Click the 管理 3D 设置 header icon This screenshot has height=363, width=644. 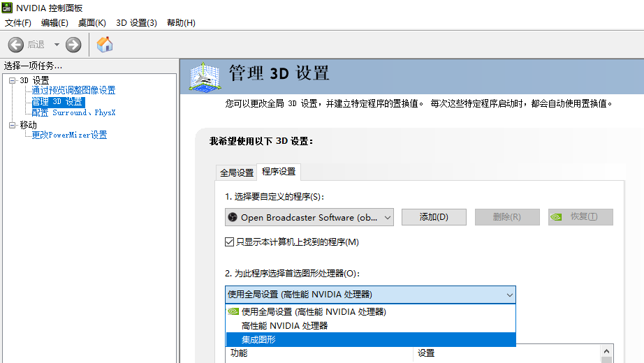[x=205, y=76]
